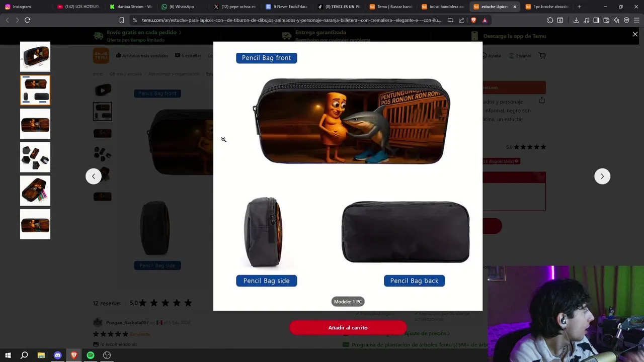Open Leo AI sparkle icon
Viewport: 644px width, 362px height.
click(x=616, y=20)
